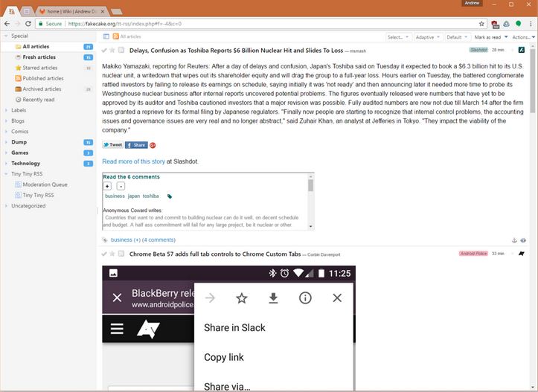Click Toshiba article headline
The height and width of the screenshot is (392, 538).
click(236, 50)
